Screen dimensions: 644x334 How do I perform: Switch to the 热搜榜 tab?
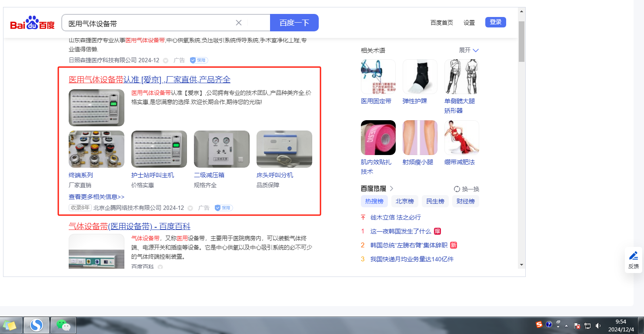click(x=374, y=201)
